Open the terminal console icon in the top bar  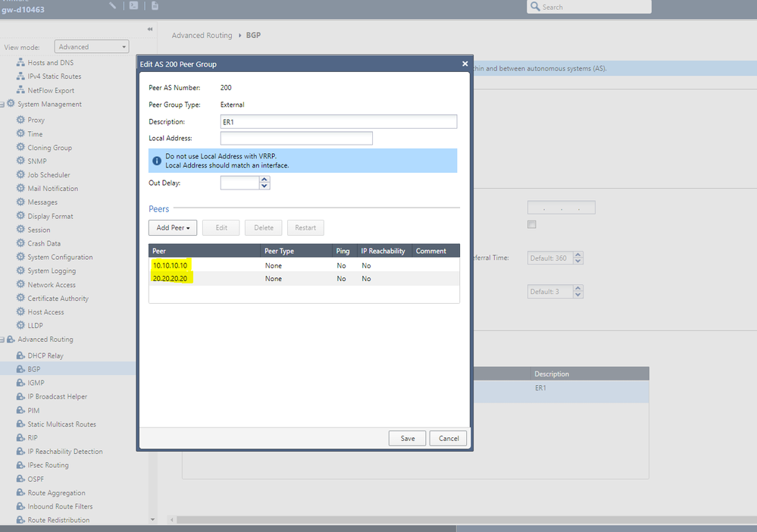[x=134, y=6]
